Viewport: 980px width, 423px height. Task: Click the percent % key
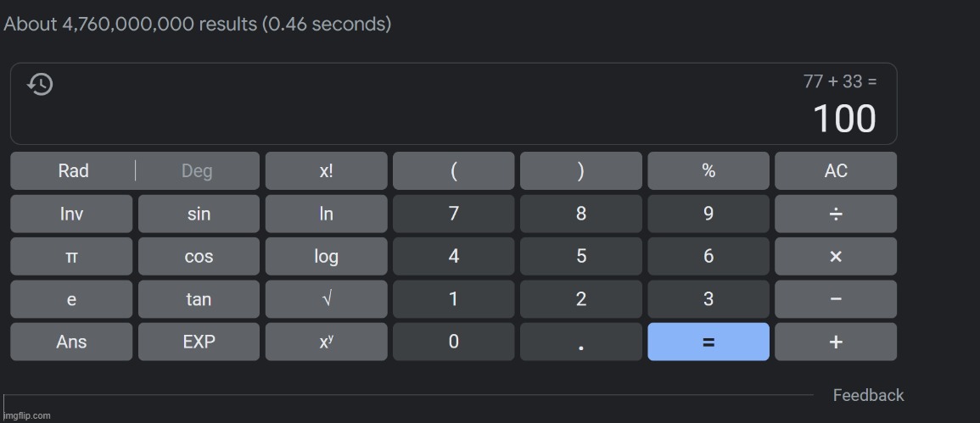pos(708,170)
